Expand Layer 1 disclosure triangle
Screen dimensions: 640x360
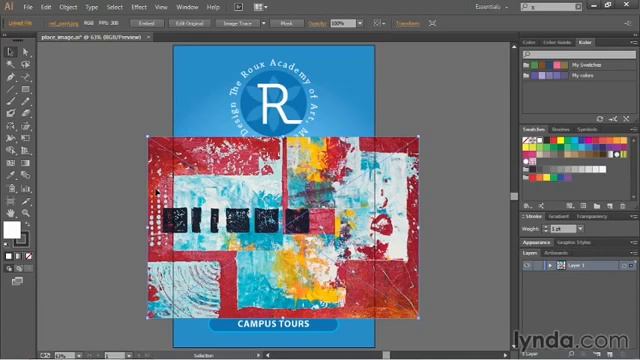[x=550, y=266]
